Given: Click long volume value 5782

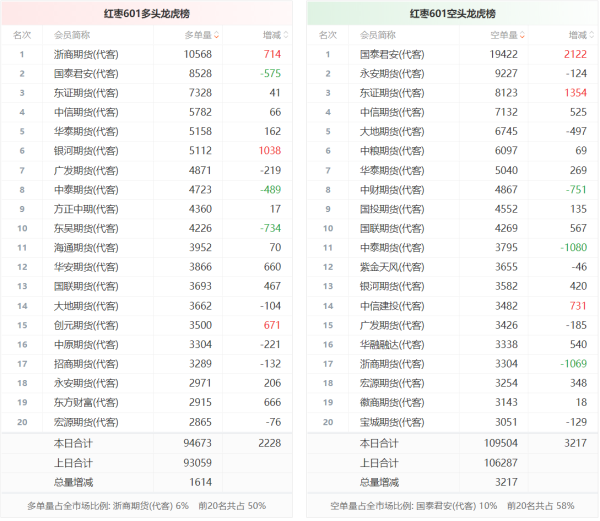Looking at the screenshot, I should (x=200, y=112).
